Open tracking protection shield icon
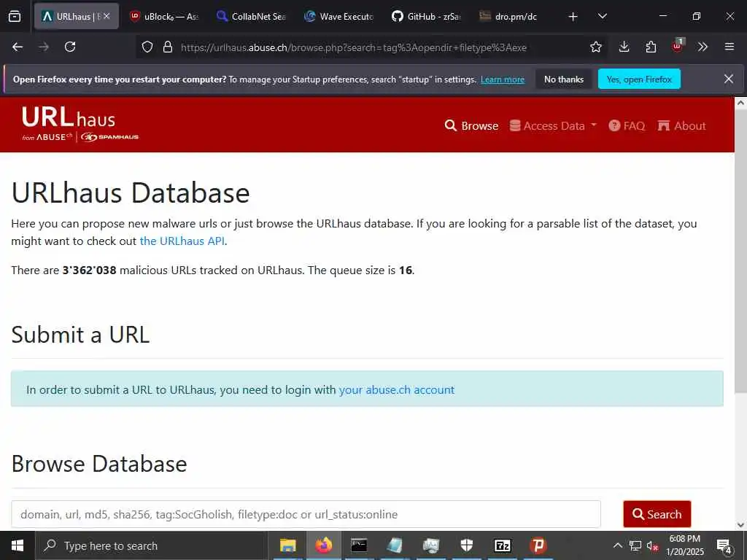This screenshot has height=560, width=747. (147, 47)
